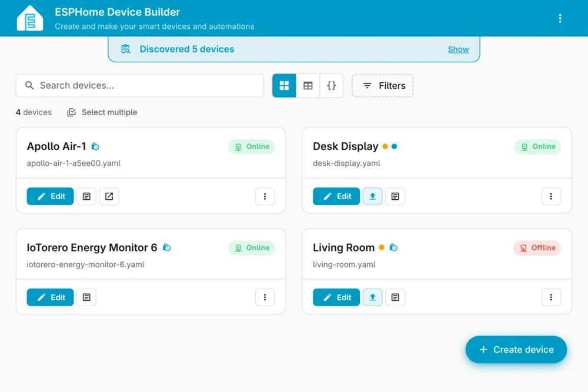View logs for Apollo Air-1
Image resolution: width=588 pixels, height=392 pixels.
(86, 196)
